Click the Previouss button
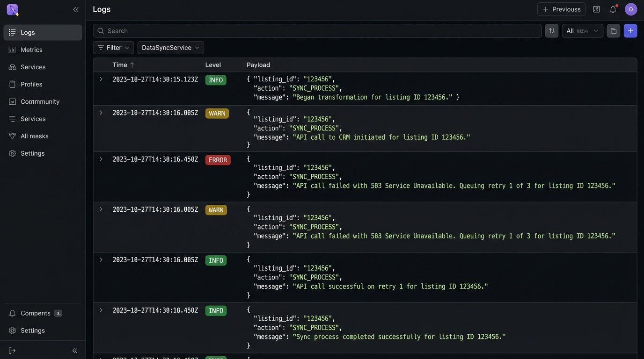Viewport: 644px width, 359px height. click(561, 9)
